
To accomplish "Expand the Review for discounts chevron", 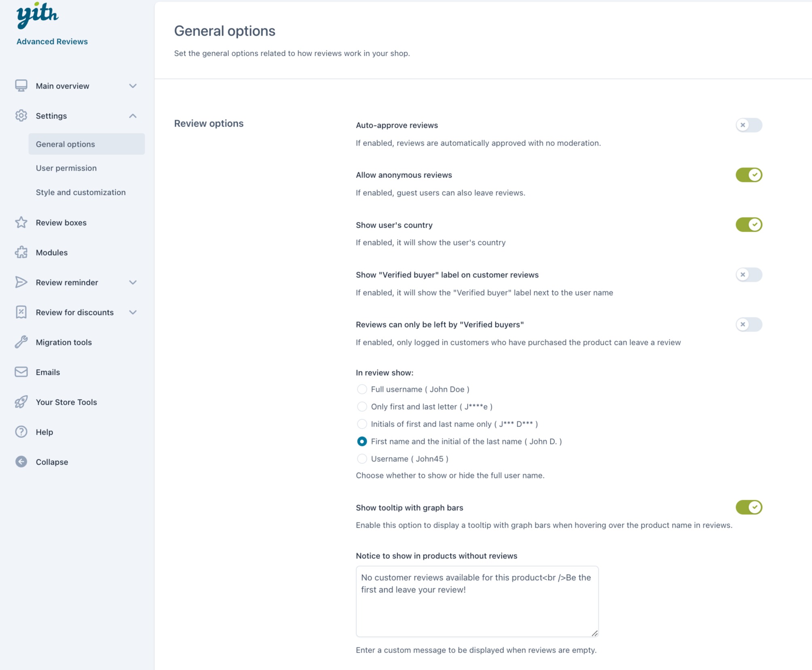I will [x=133, y=312].
